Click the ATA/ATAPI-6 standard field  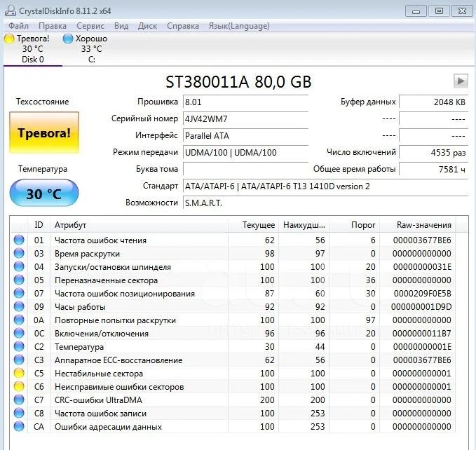[x=325, y=186]
